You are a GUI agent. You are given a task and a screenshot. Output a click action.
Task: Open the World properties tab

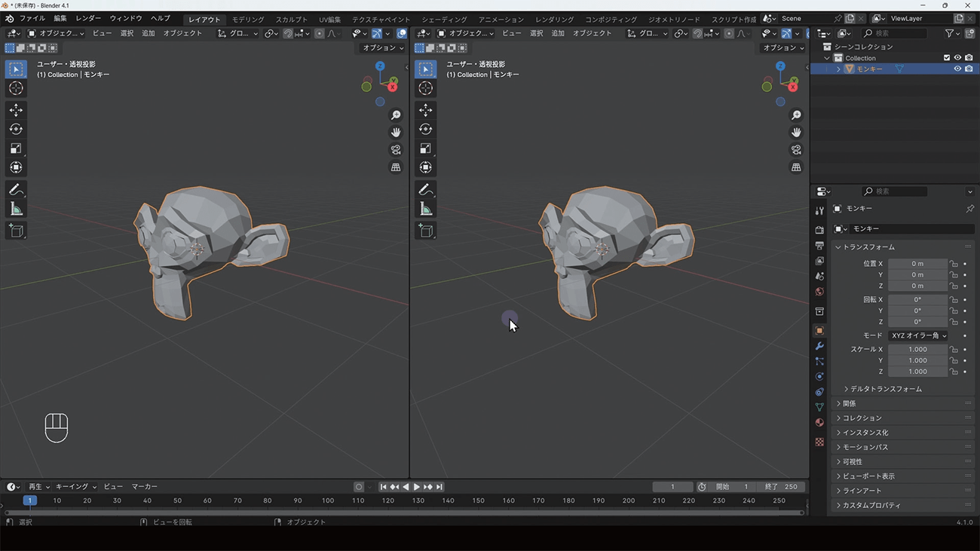pos(819,292)
